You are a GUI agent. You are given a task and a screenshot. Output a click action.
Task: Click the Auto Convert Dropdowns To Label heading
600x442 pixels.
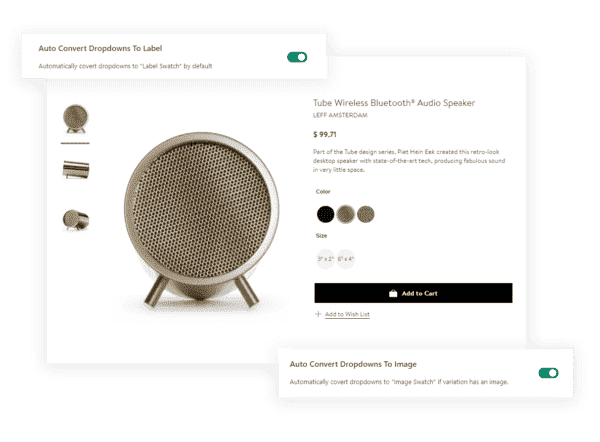click(x=100, y=49)
